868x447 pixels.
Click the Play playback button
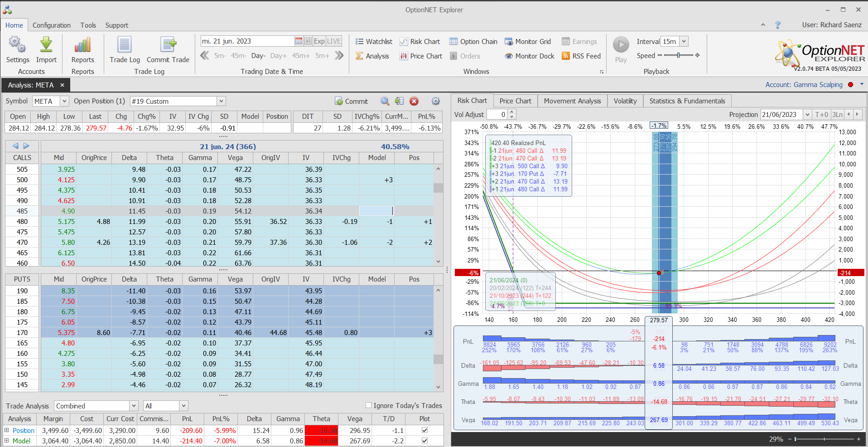(x=621, y=45)
